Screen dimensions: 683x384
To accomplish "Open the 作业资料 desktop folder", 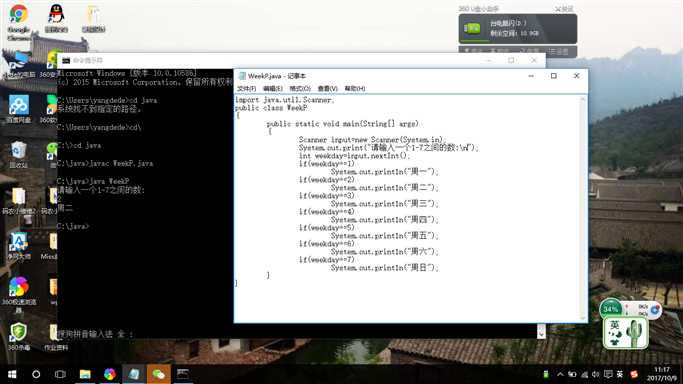I will [56, 337].
